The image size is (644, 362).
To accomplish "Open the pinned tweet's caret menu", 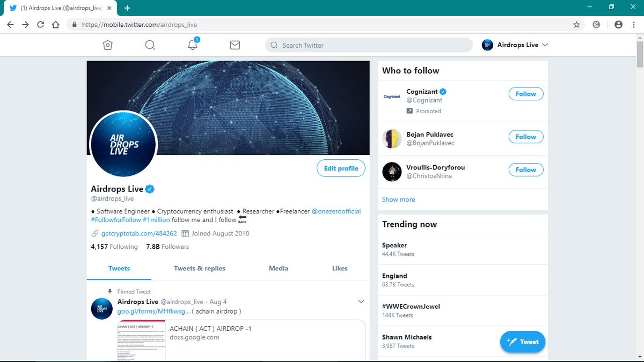I will point(361,301).
